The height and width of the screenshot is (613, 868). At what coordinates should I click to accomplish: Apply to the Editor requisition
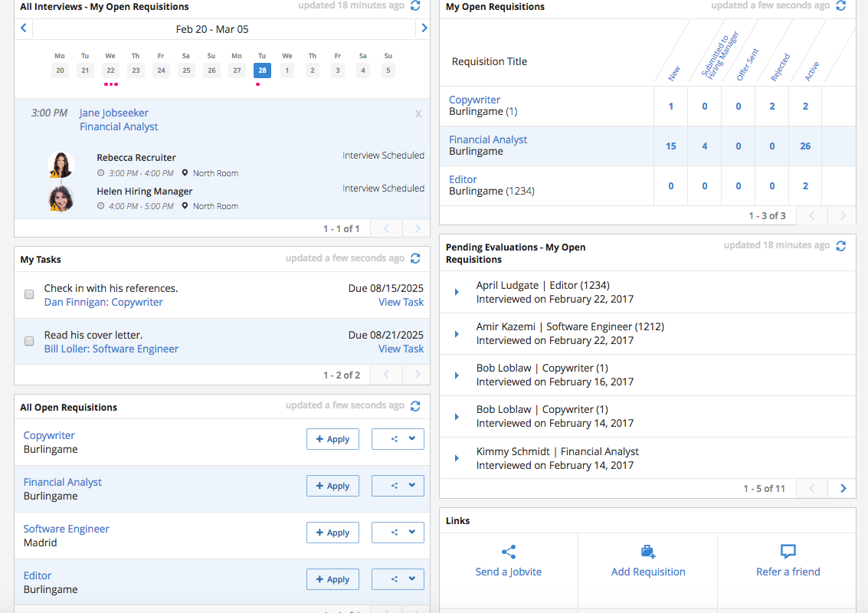click(332, 579)
